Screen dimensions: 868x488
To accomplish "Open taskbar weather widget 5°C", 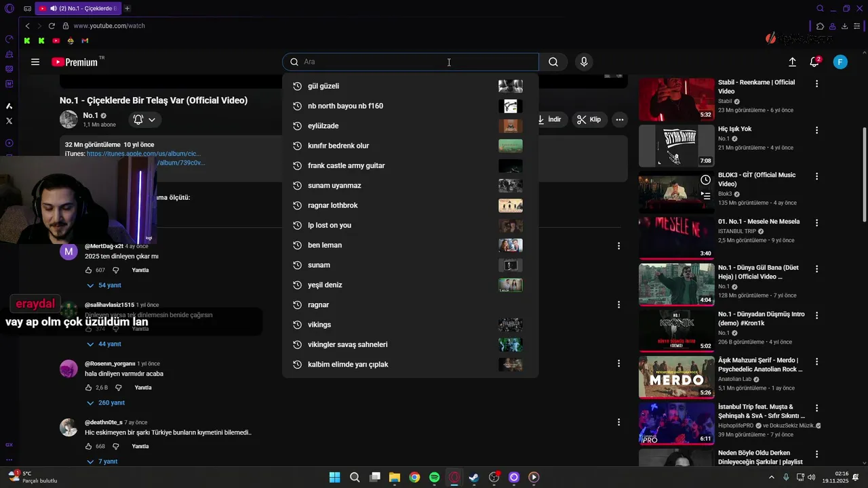I will 33,477.
